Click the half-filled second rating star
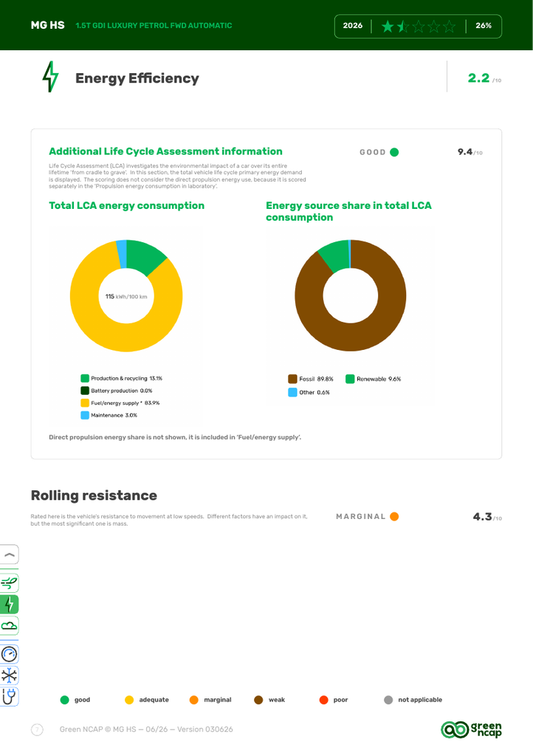Screen dimensions: 533x756 403,26
